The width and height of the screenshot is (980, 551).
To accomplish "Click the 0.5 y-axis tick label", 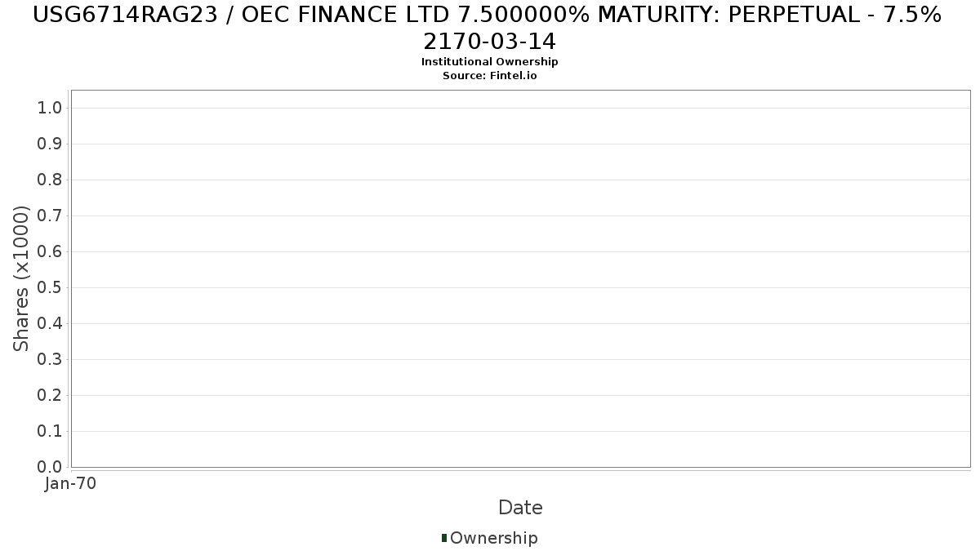I will coord(49,287).
